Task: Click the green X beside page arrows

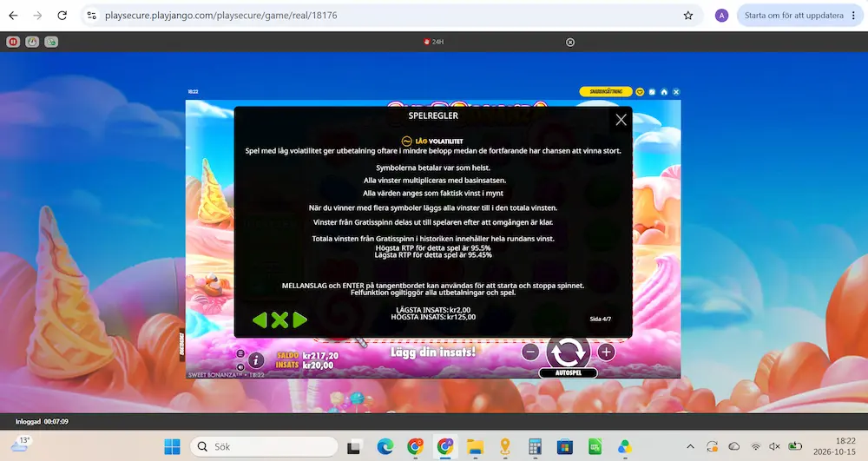Action: coord(279,319)
